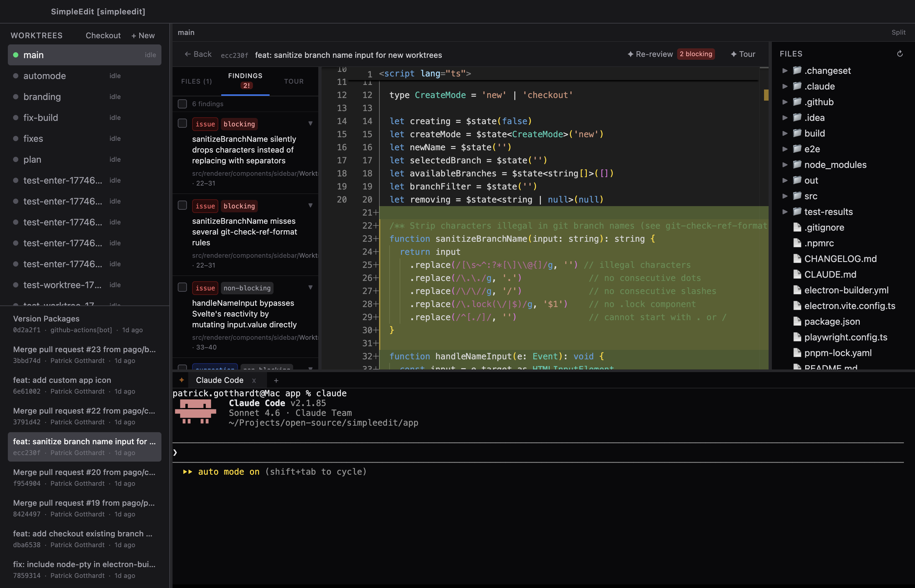The image size is (915, 588).
Task: Click the Tour sparkle icon
Action: [x=733, y=54]
